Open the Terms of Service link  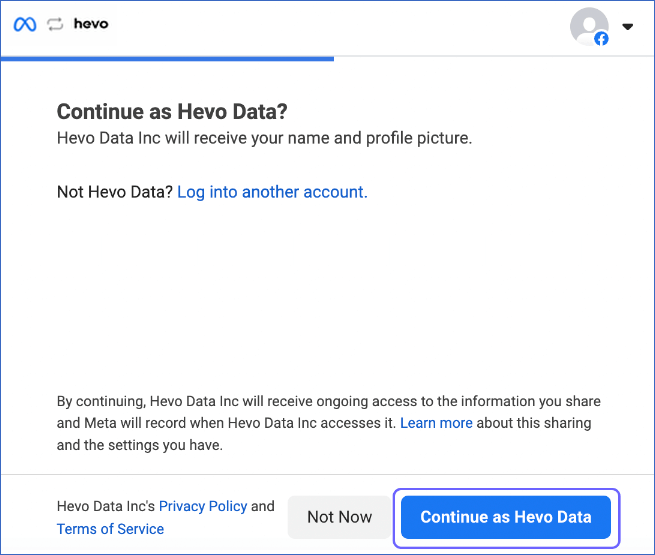coord(110,529)
